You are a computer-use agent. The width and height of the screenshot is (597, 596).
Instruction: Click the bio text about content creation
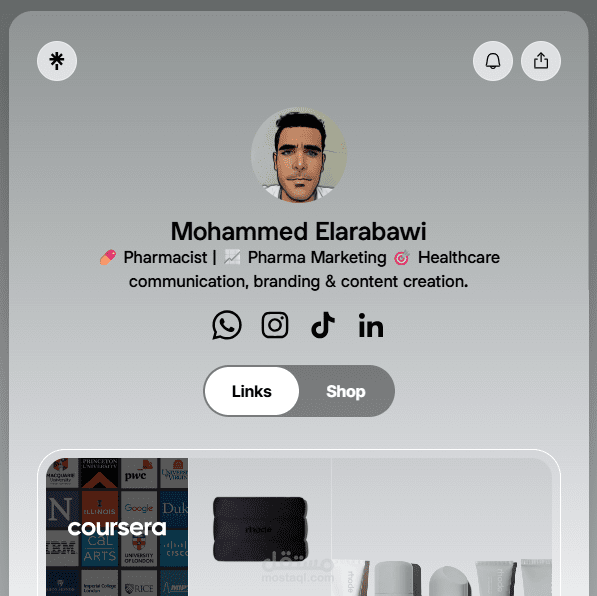pyautogui.click(x=298, y=269)
